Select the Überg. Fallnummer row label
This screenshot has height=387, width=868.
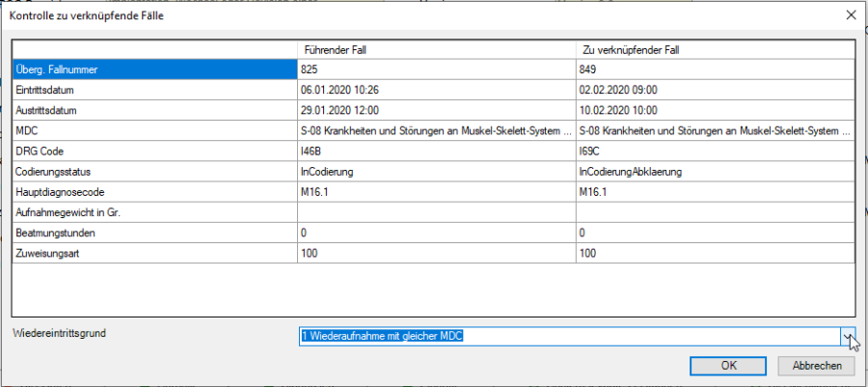[154, 69]
